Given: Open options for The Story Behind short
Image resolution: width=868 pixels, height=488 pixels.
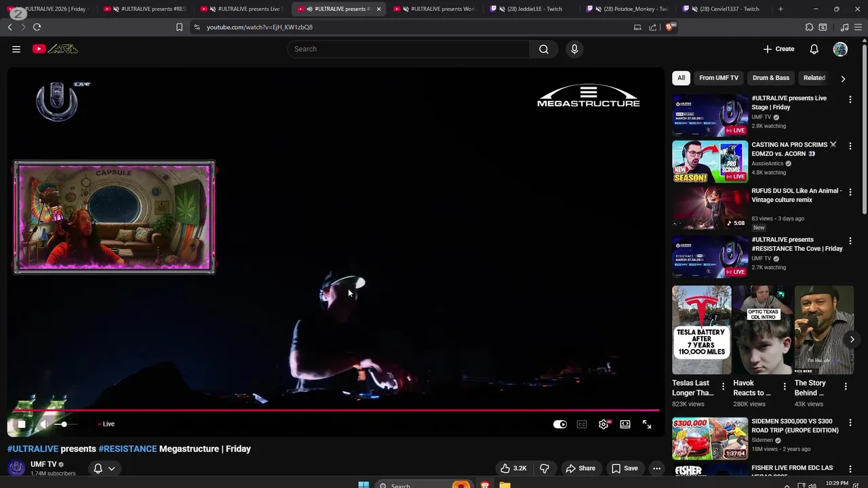Looking at the screenshot, I should pyautogui.click(x=846, y=386).
